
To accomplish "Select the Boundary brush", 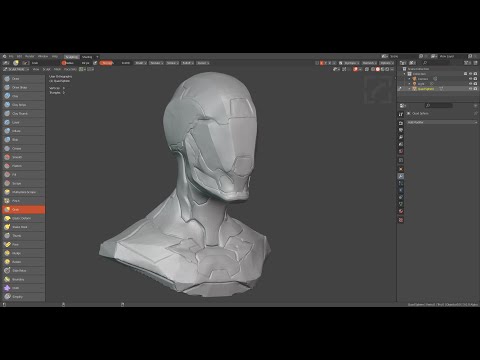I will (x=23, y=279).
